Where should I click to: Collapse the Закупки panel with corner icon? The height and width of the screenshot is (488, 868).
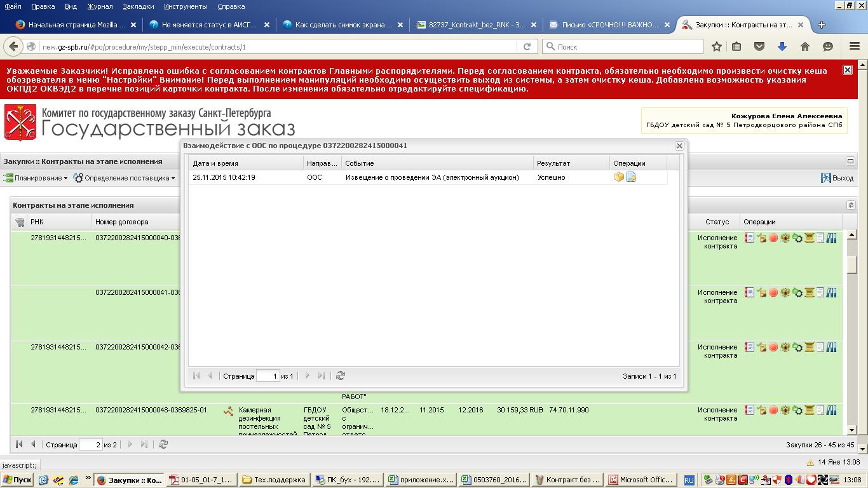[851, 161]
